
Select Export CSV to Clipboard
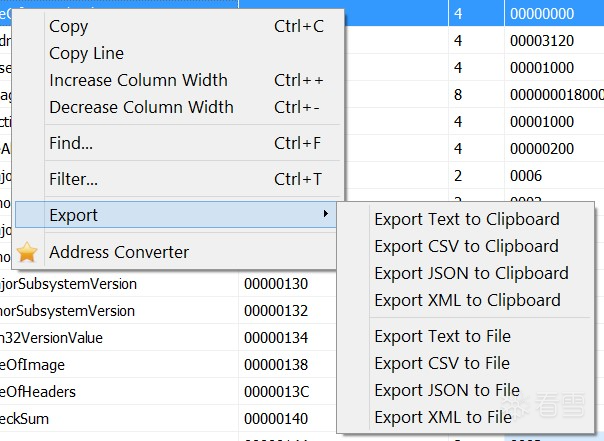(466, 246)
